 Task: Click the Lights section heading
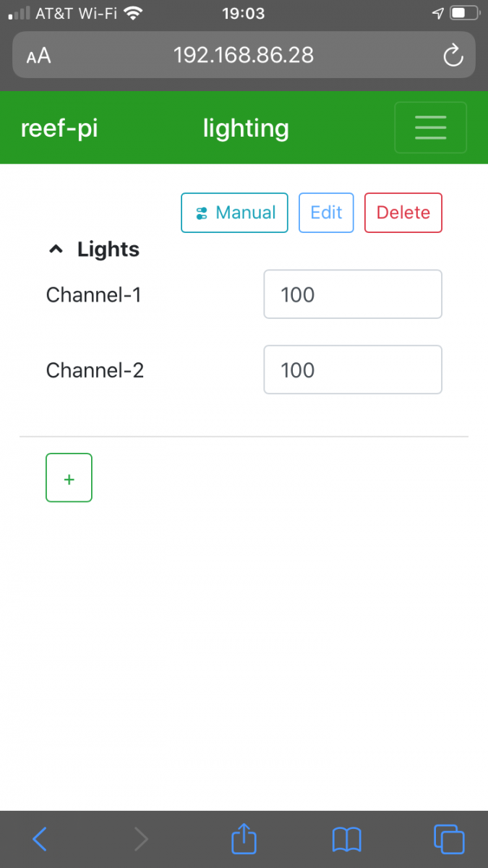108,250
